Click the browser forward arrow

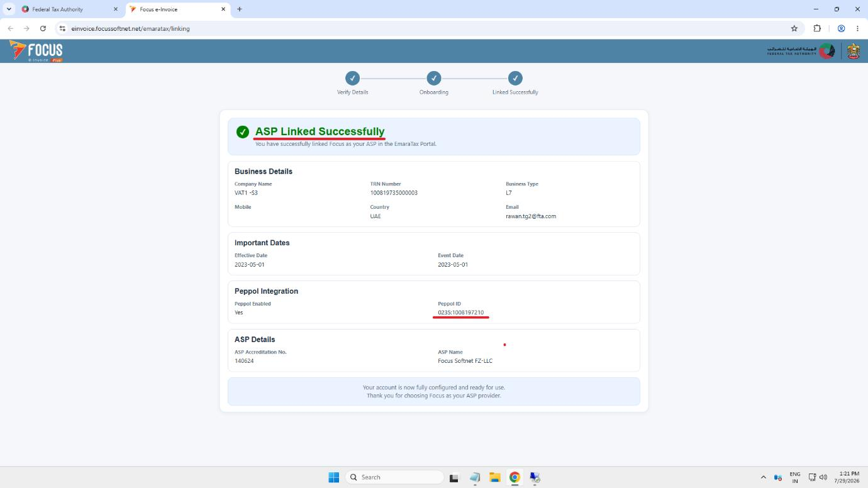tap(26, 28)
